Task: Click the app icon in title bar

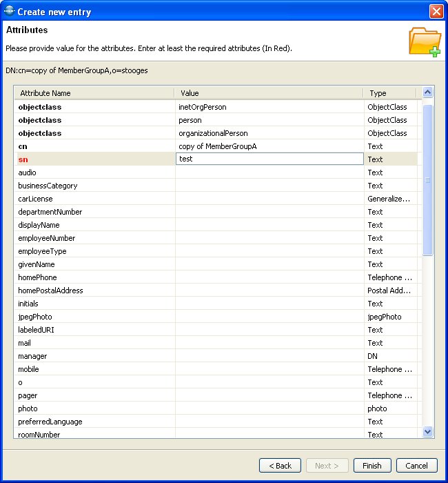Action: pyautogui.click(x=9, y=11)
